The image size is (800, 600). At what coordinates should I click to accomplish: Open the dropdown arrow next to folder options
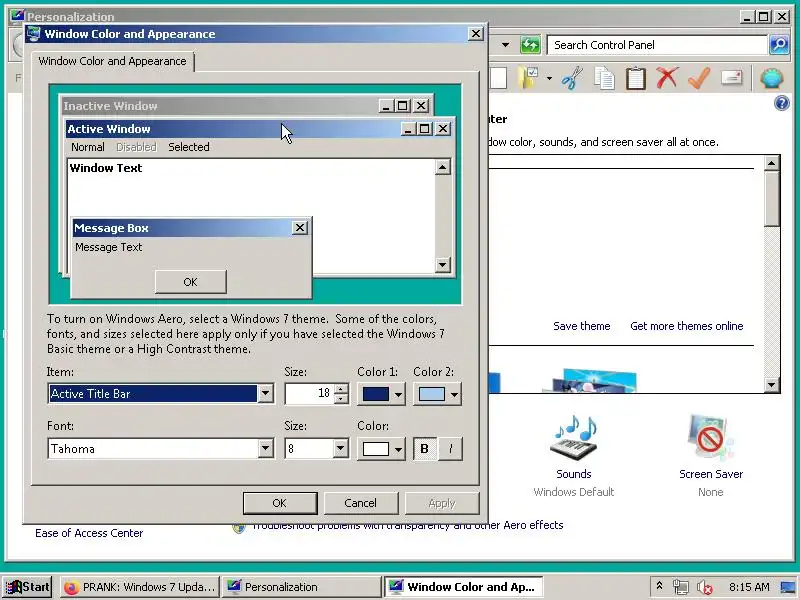pyautogui.click(x=549, y=78)
